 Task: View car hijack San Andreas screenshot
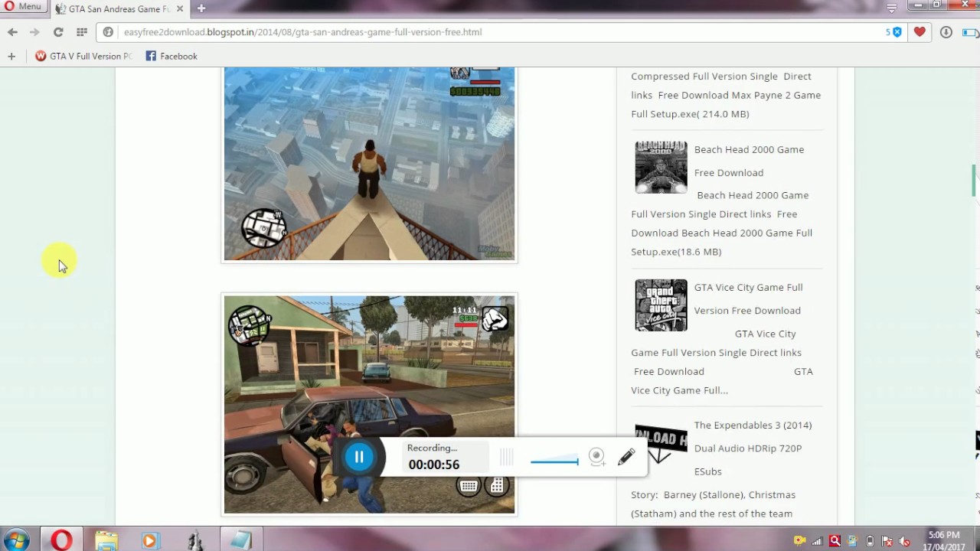[x=369, y=404]
